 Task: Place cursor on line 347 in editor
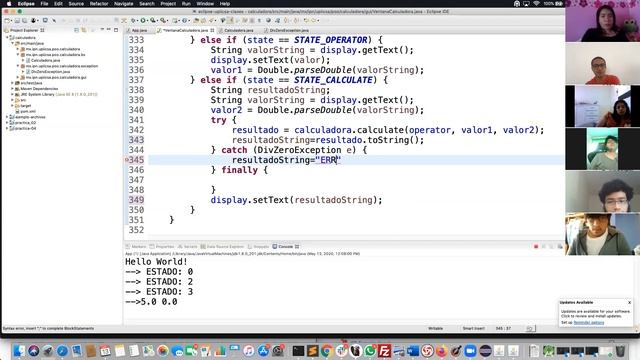click(355, 180)
